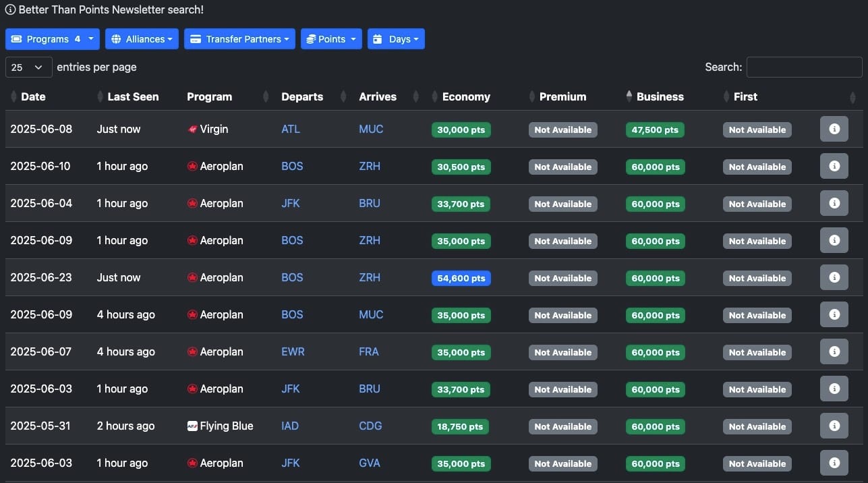Select the Flying Blue program cell

(220, 426)
